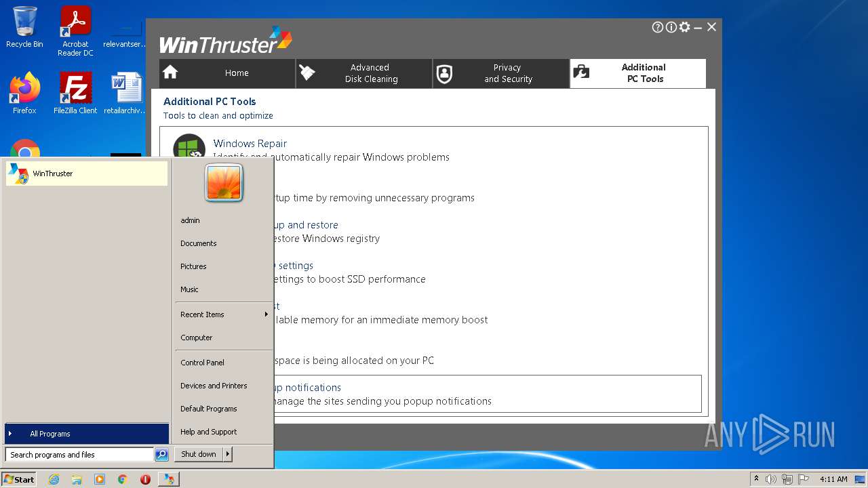Expand Recent Items submenu

[224, 314]
